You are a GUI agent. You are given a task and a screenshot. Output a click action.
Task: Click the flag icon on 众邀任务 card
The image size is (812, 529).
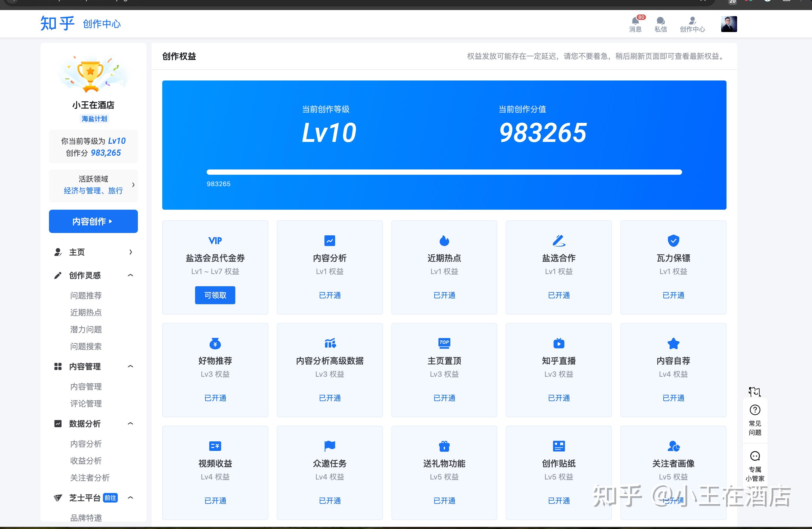[330, 446]
